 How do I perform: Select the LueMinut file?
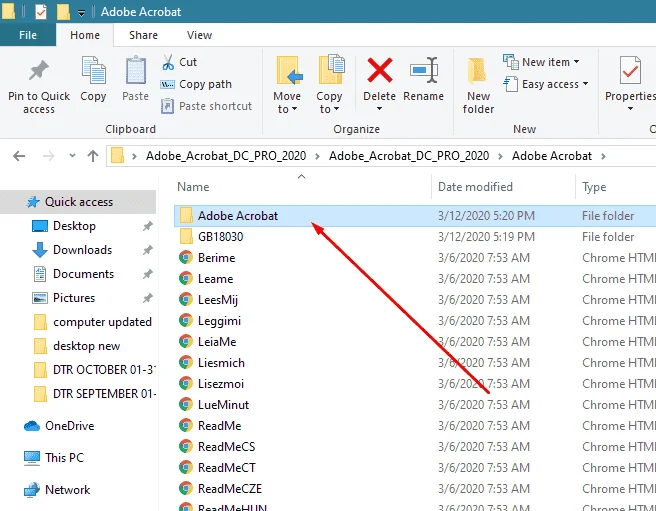click(223, 405)
